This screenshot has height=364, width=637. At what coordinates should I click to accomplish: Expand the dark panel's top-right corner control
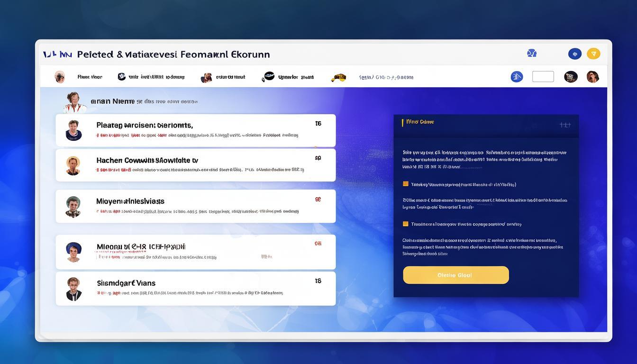click(x=564, y=125)
